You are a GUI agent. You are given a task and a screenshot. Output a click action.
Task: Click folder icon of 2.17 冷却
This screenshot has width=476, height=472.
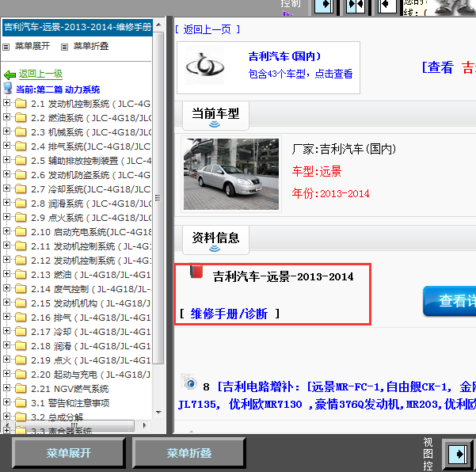[21, 332]
